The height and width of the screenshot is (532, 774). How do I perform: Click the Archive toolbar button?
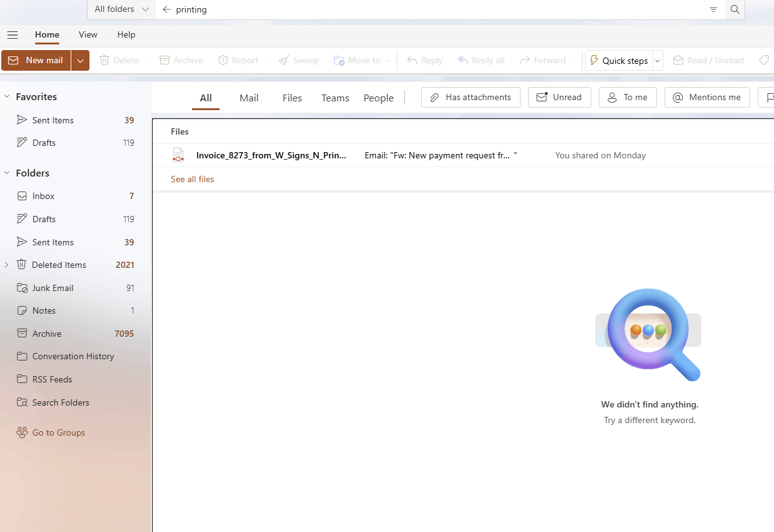[x=181, y=61]
